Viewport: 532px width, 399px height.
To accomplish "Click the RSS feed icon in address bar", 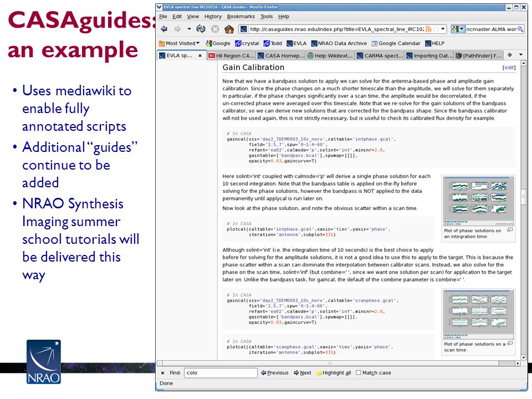I will click(x=428, y=29).
